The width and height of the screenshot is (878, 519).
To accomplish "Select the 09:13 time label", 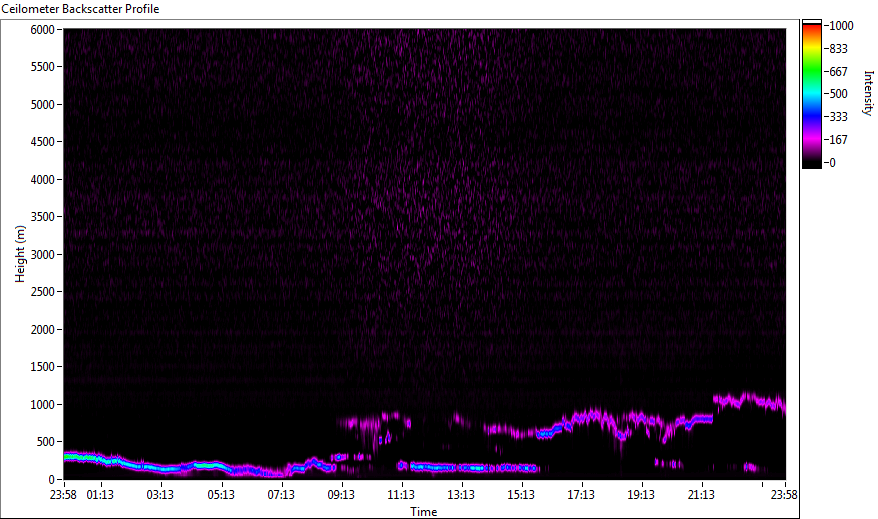I will [341, 495].
